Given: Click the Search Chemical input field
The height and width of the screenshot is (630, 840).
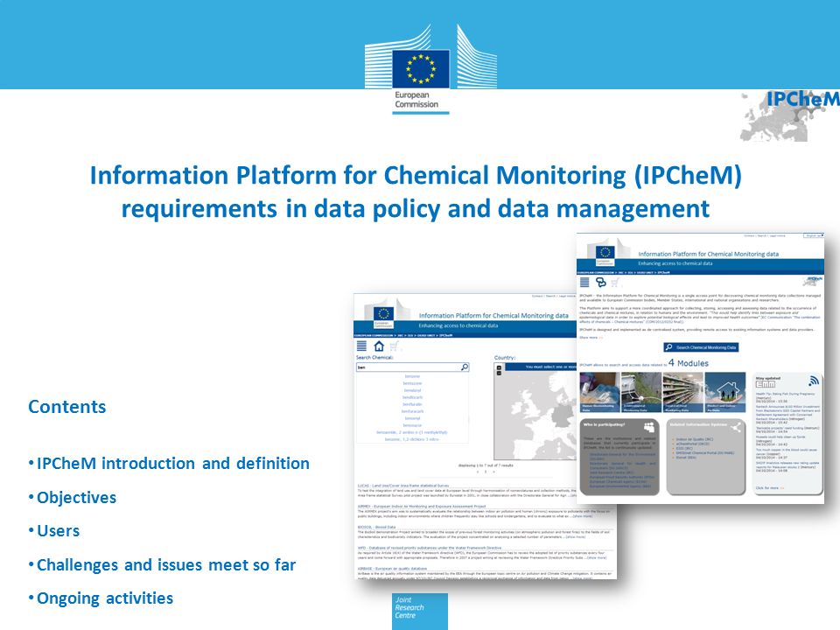Looking at the screenshot, I should pos(412,367).
